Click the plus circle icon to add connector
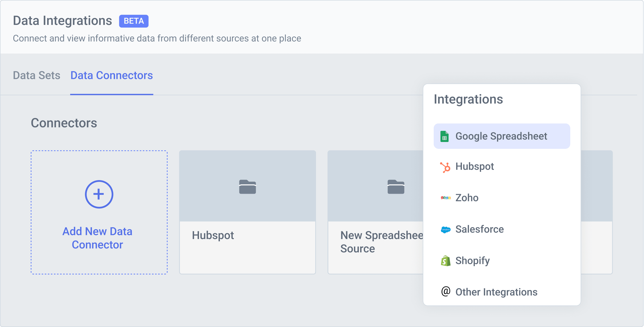This screenshot has width=644, height=327. pos(99,194)
